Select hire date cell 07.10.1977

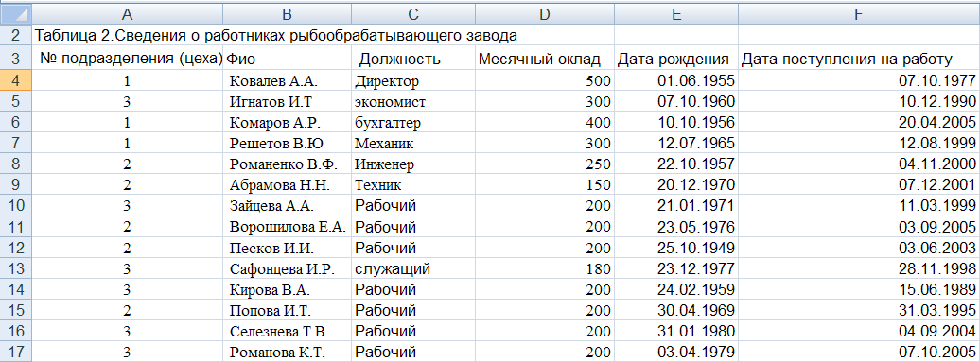(859, 80)
